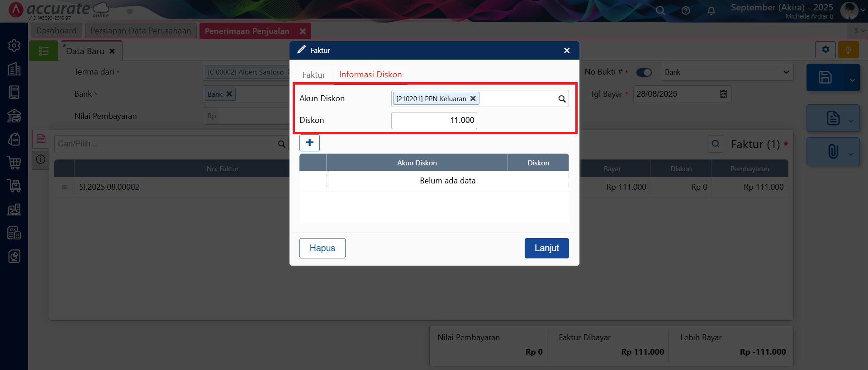
Task: Switch to the Faktur tab in the dialog
Action: pos(314,75)
